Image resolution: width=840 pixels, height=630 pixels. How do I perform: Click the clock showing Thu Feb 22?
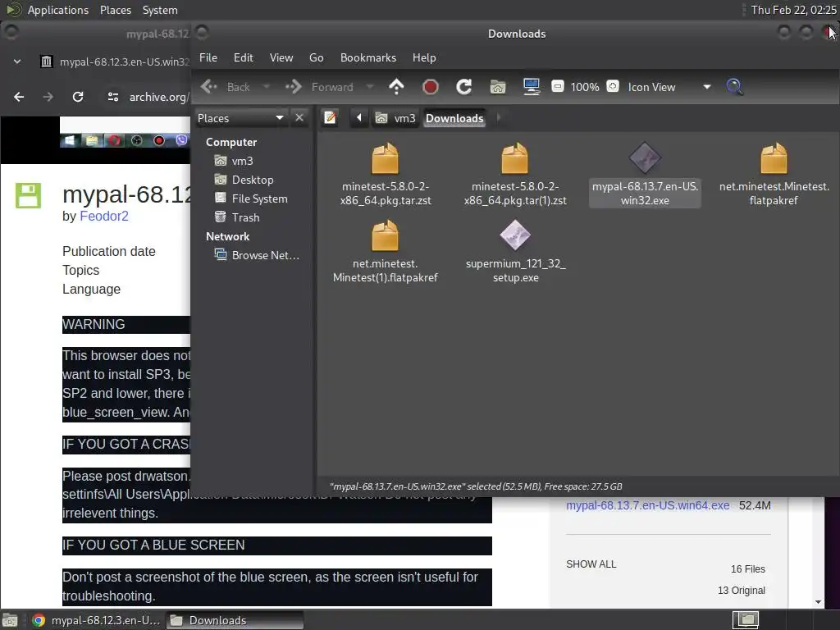click(793, 10)
